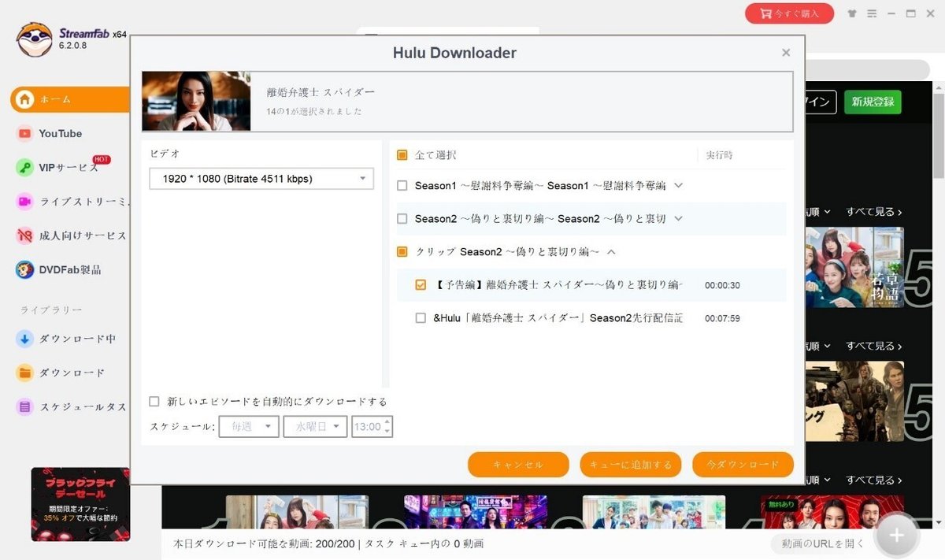Click the 新規登録 button on the Hulu page
The height and width of the screenshot is (560, 945).
click(x=873, y=102)
